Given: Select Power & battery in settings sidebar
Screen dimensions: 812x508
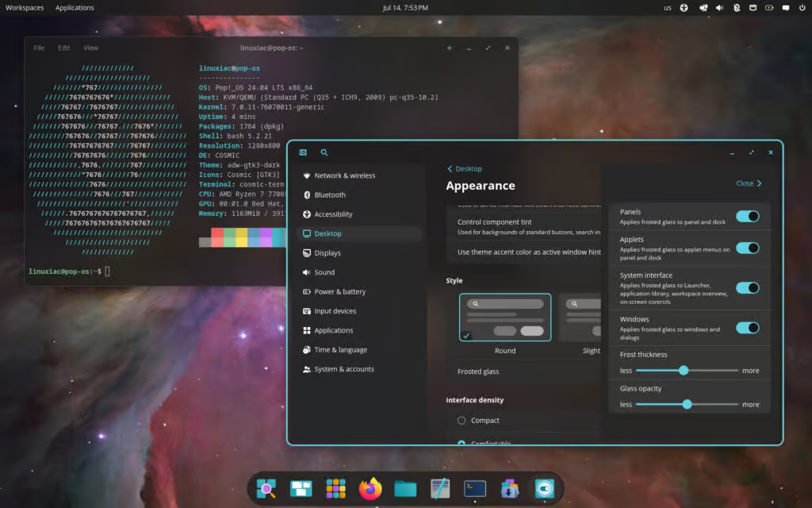Looking at the screenshot, I should 360,291.
